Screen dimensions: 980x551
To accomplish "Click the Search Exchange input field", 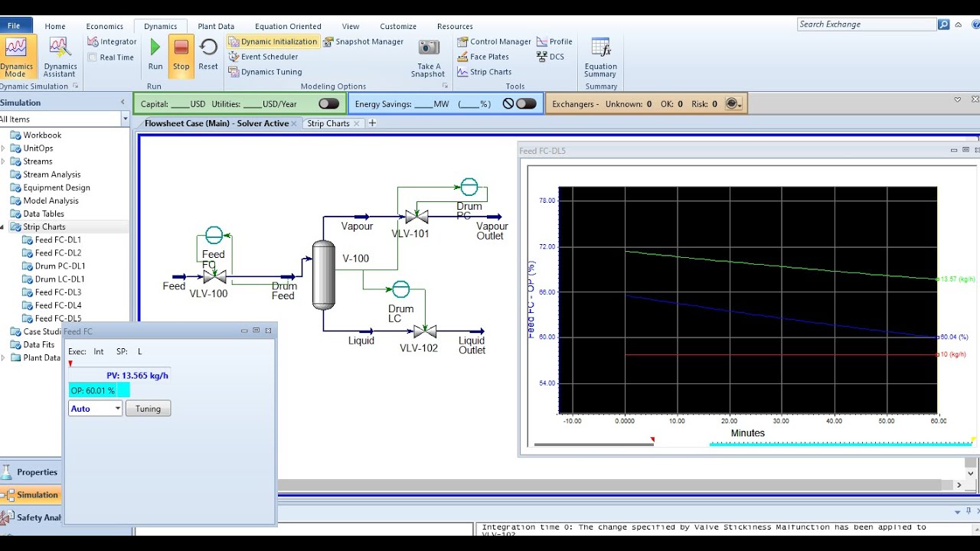I will (867, 24).
